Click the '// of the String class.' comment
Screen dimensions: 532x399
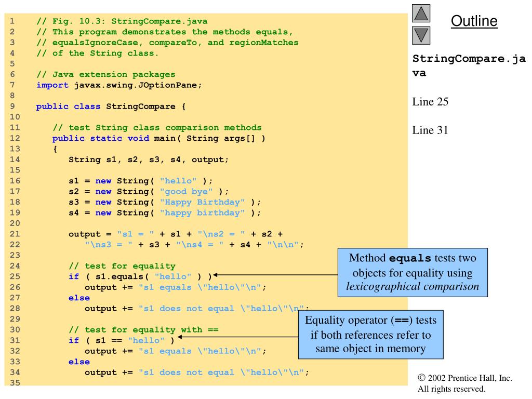[x=97, y=54]
